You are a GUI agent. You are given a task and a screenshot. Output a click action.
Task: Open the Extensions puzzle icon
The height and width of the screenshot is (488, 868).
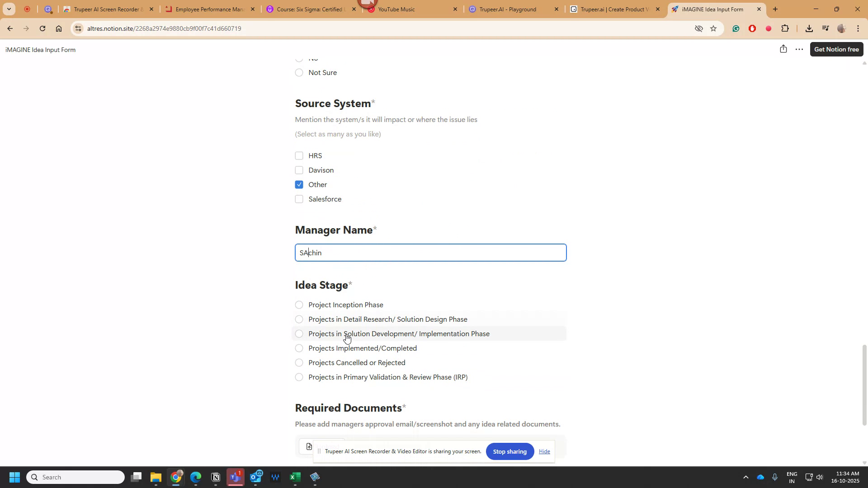tap(785, 28)
